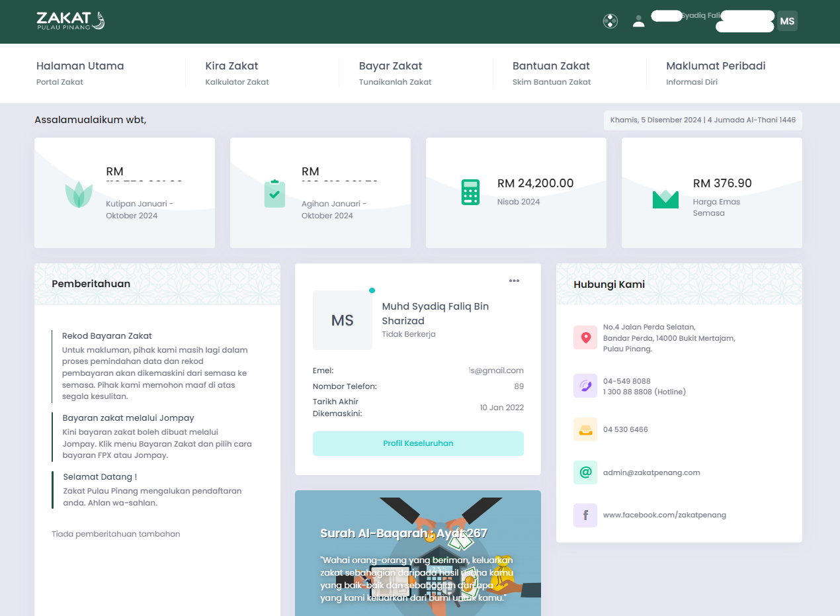The width and height of the screenshot is (840, 616).
Task: Click the purple phone hotline icon
Action: 585,386
